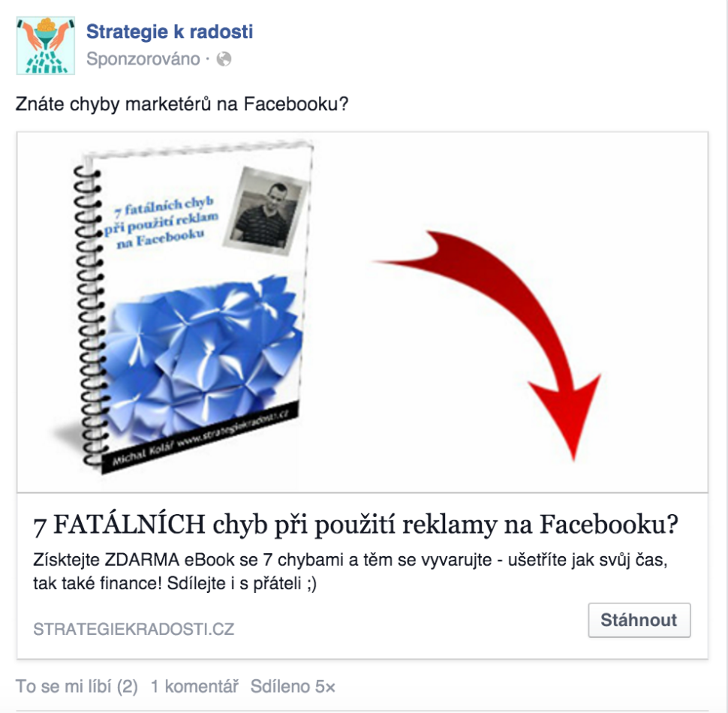Click the Sponzorováno label
Screen dimensions: 728x713
[143, 59]
